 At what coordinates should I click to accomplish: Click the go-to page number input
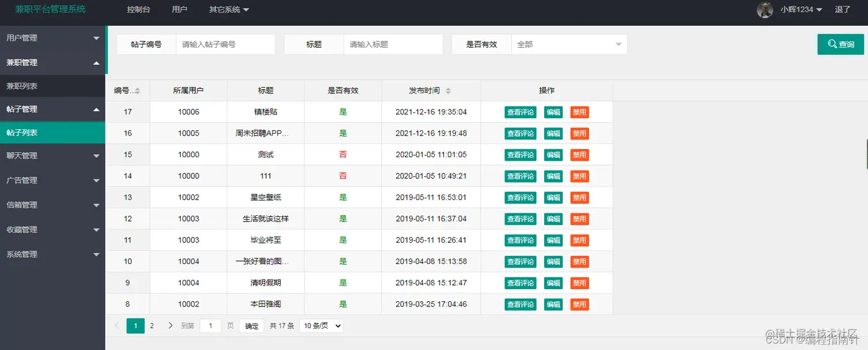pos(211,326)
